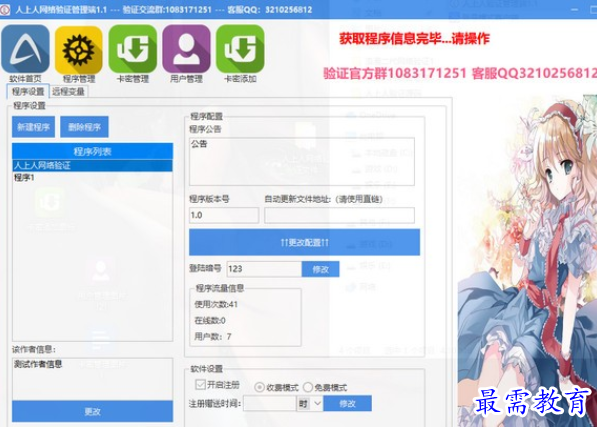Open the 卡密添加 icon

240,49
